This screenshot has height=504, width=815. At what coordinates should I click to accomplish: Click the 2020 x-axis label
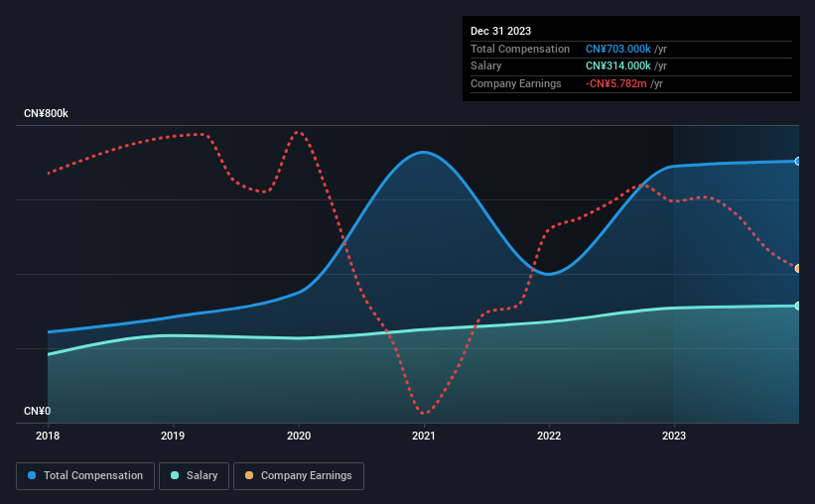299,436
